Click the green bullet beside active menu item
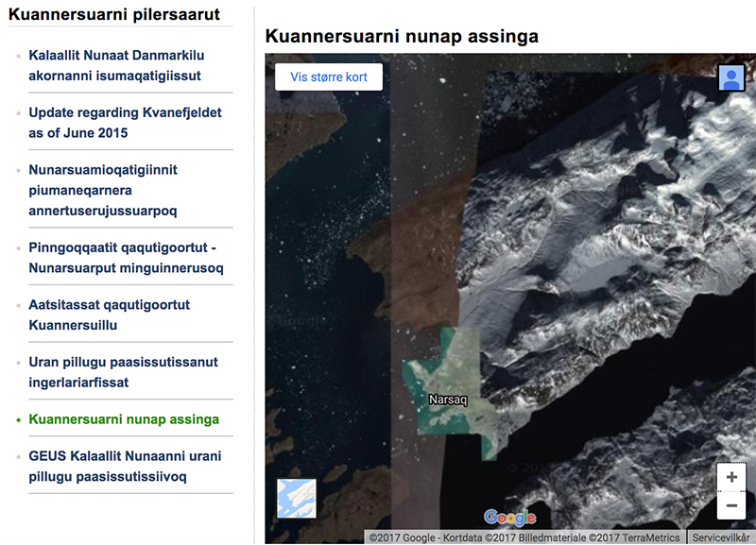Image resolution: width=756 pixels, height=545 pixels. pyautogui.click(x=18, y=419)
